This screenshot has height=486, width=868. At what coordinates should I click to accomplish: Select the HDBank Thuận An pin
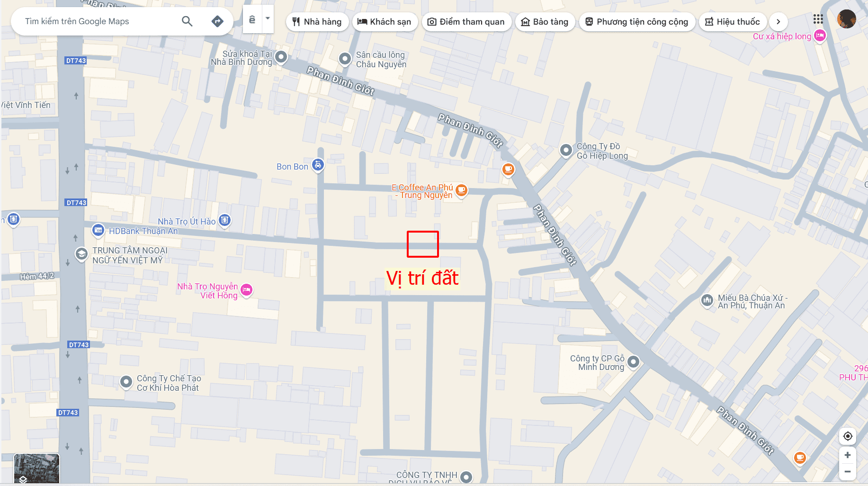pyautogui.click(x=98, y=231)
